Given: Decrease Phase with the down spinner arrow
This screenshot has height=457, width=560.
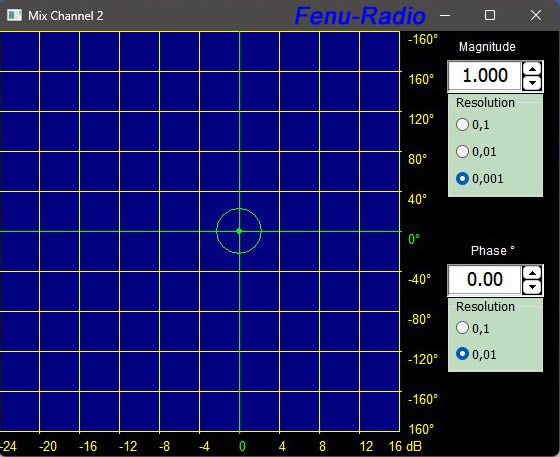Looking at the screenshot, I should click(x=532, y=287).
